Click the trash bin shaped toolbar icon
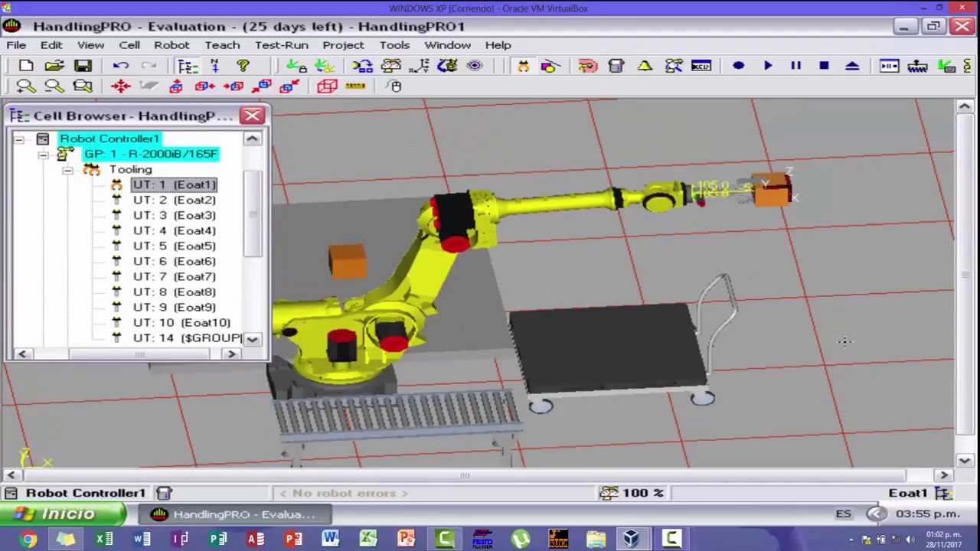The height and width of the screenshot is (551, 980). pos(616,66)
